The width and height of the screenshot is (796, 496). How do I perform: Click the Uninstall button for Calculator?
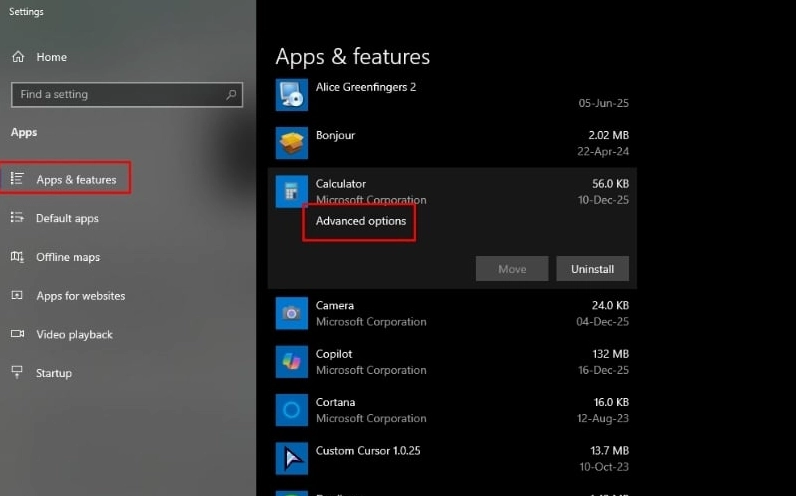pos(592,269)
